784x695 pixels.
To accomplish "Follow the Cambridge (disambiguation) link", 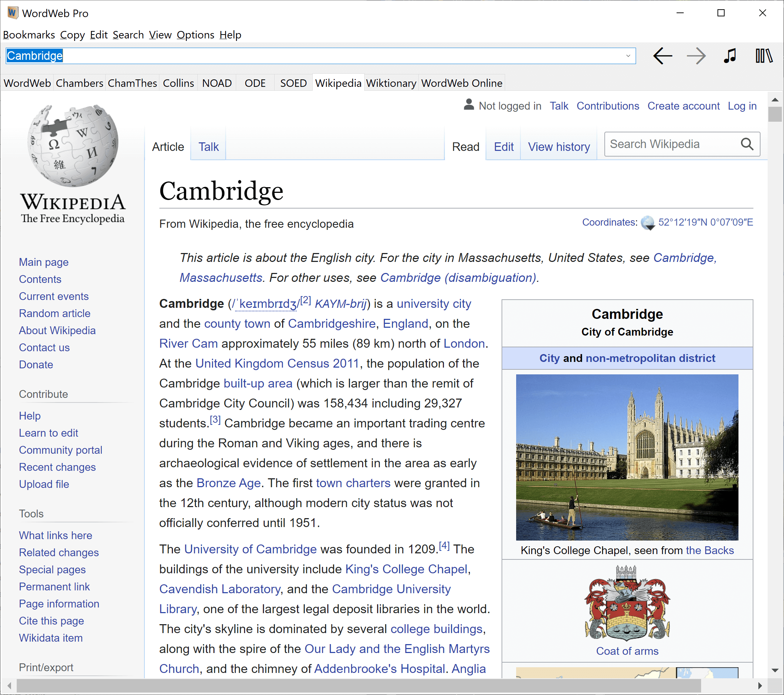I will 459,278.
